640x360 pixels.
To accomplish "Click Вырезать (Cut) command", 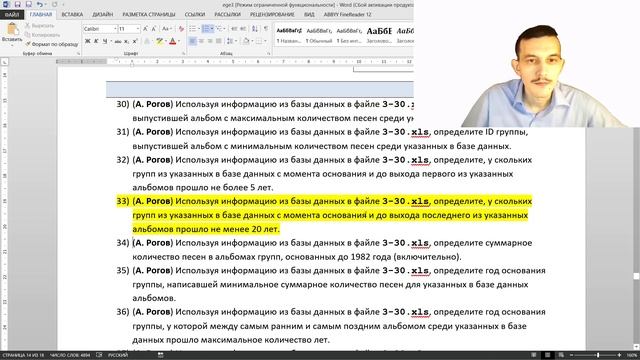I will (x=39, y=26).
